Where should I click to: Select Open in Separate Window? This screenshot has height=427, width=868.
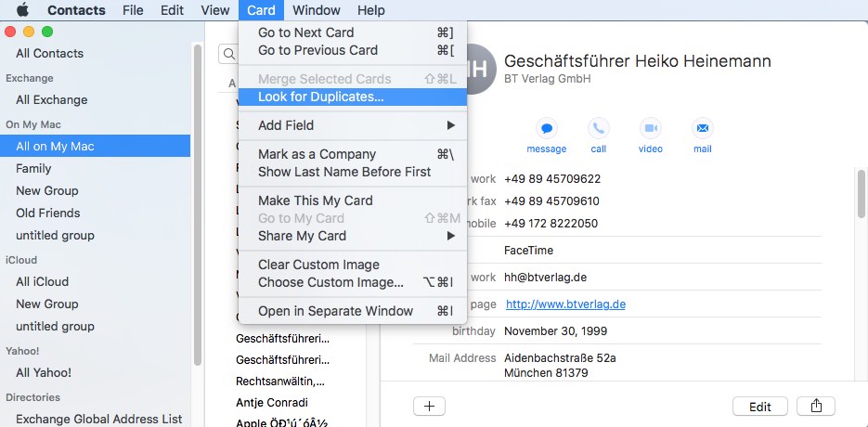pyautogui.click(x=353, y=311)
